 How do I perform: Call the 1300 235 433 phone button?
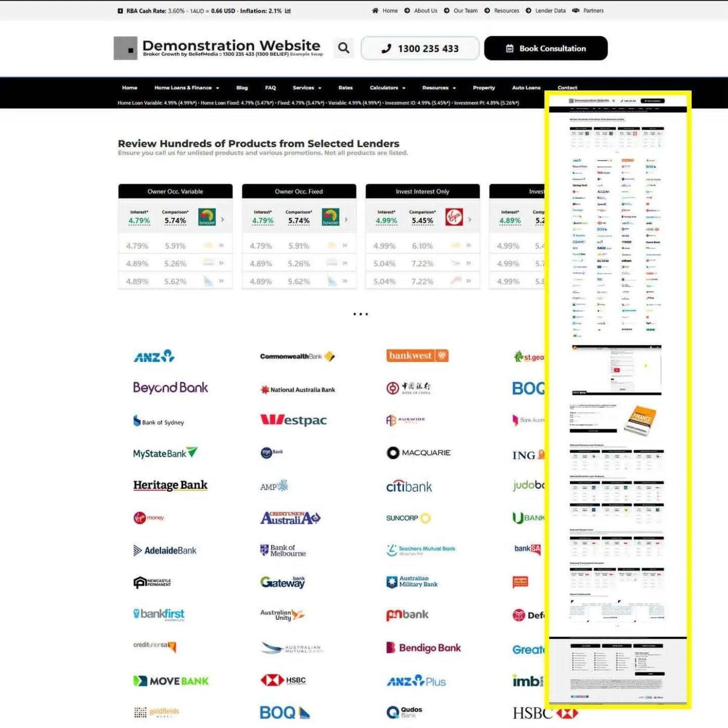tap(420, 49)
